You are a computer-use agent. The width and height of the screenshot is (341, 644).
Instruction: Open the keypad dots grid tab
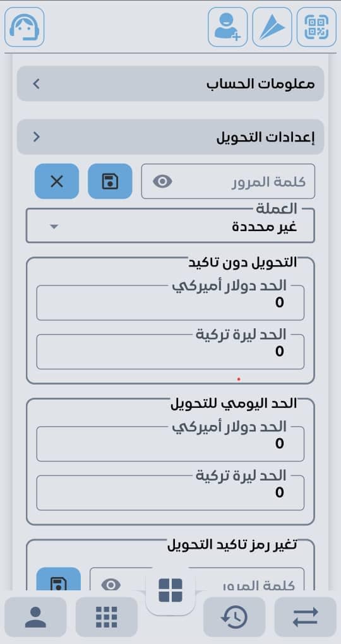pyautogui.click(x=107, y=617)
